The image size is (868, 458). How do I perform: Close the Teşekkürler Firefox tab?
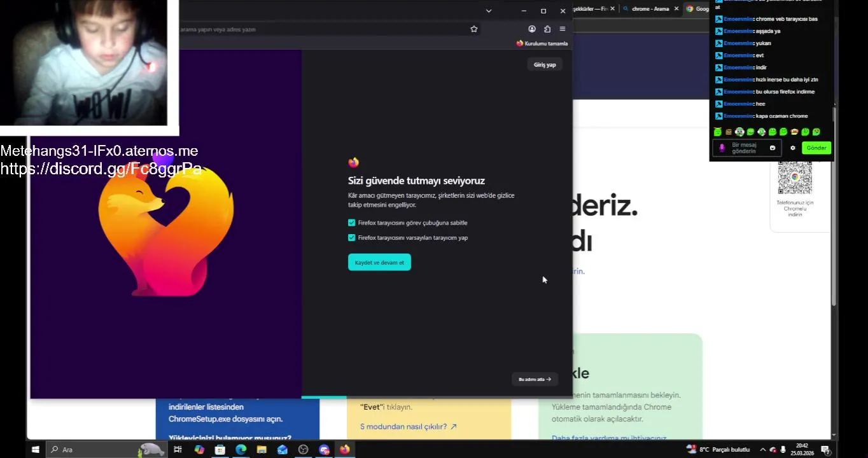click(613, 9)
